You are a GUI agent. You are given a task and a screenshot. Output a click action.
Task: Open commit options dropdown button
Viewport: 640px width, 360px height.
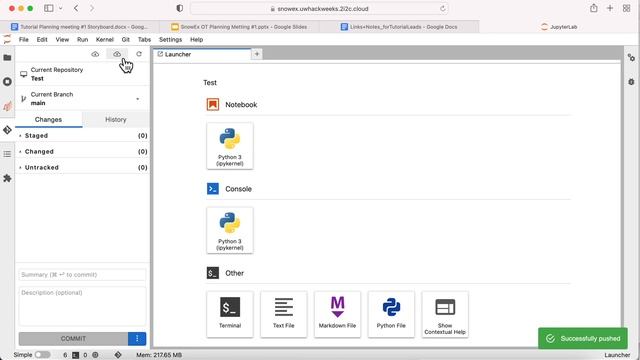click(137, 338)
